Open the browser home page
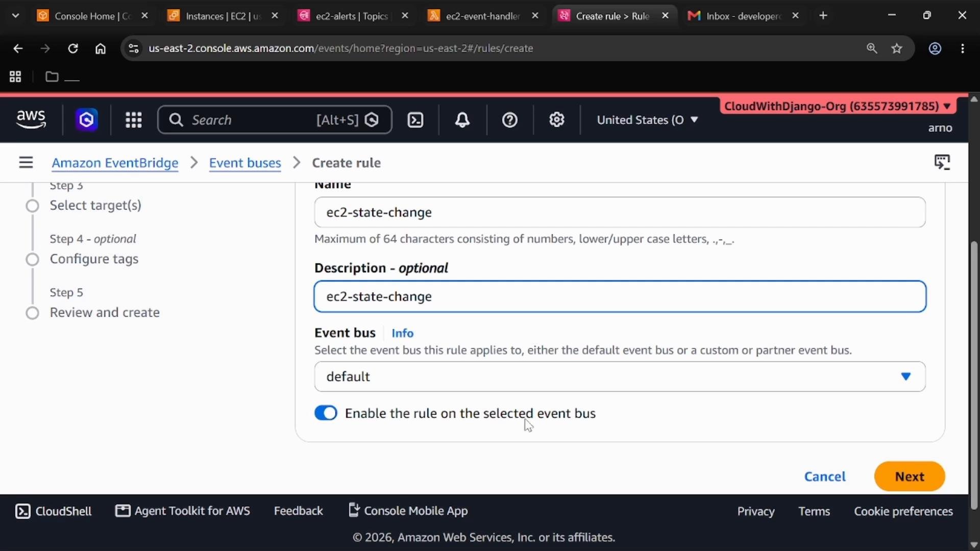 pyautogui.click(x=101, y=48)
